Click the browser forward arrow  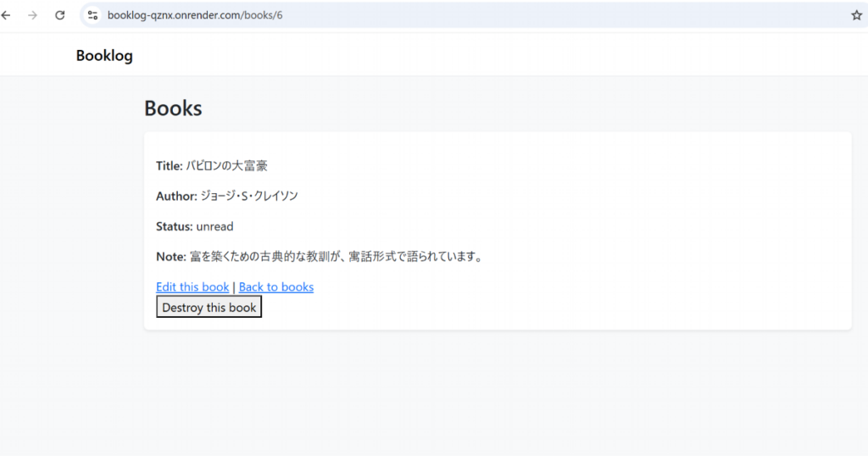click(32, 15)
